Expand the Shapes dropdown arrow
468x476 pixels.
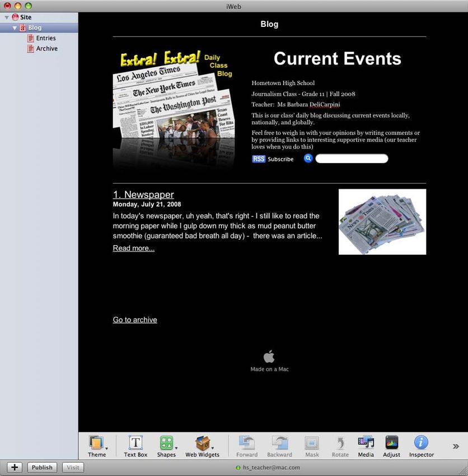176,448
